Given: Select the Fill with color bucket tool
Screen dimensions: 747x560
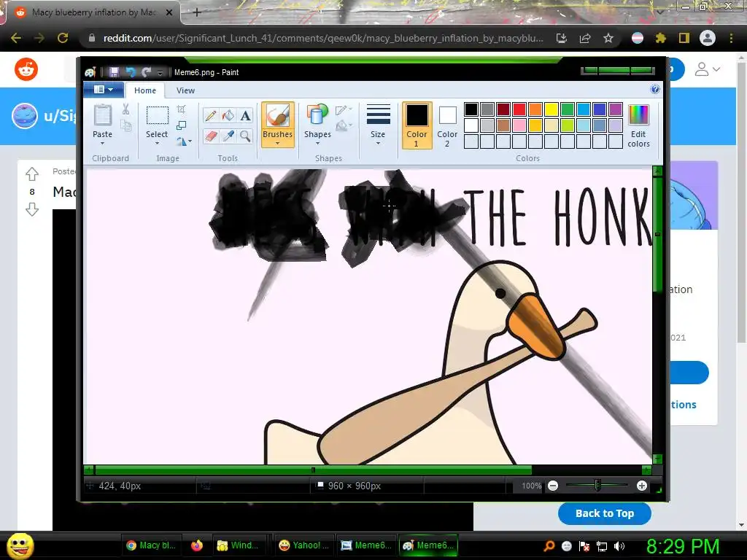Looking at the screenshot, I should coord(228,116).
